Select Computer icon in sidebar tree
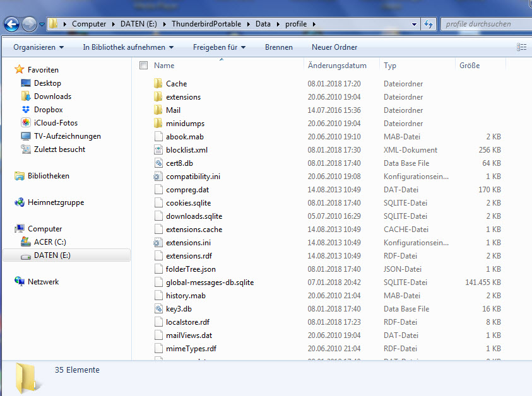This screenshot has height=396, width=532. point(20,228)
